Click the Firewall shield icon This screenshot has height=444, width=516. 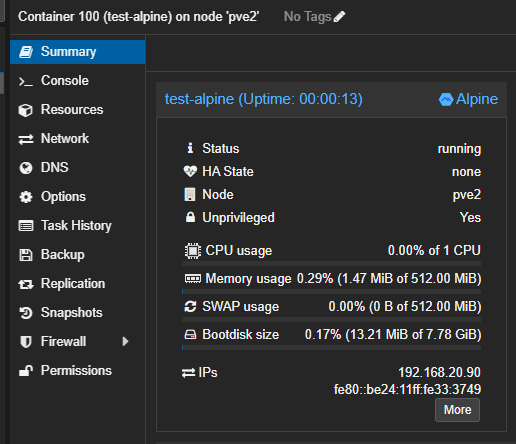pyautogui.click(x=26, y=342)
